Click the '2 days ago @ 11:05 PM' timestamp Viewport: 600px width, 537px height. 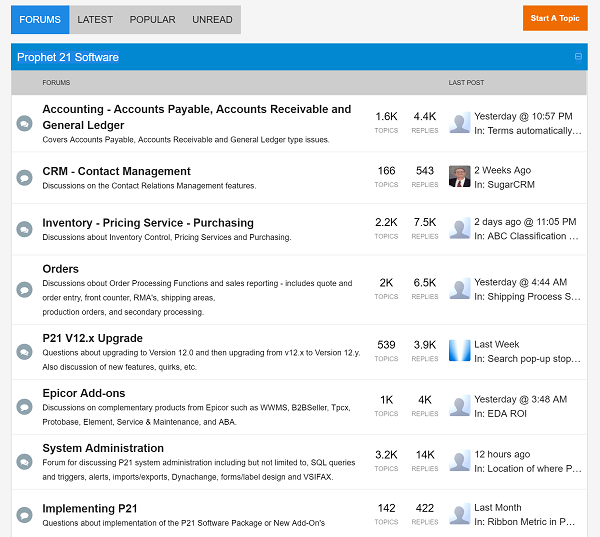click(x=525, y=222)
